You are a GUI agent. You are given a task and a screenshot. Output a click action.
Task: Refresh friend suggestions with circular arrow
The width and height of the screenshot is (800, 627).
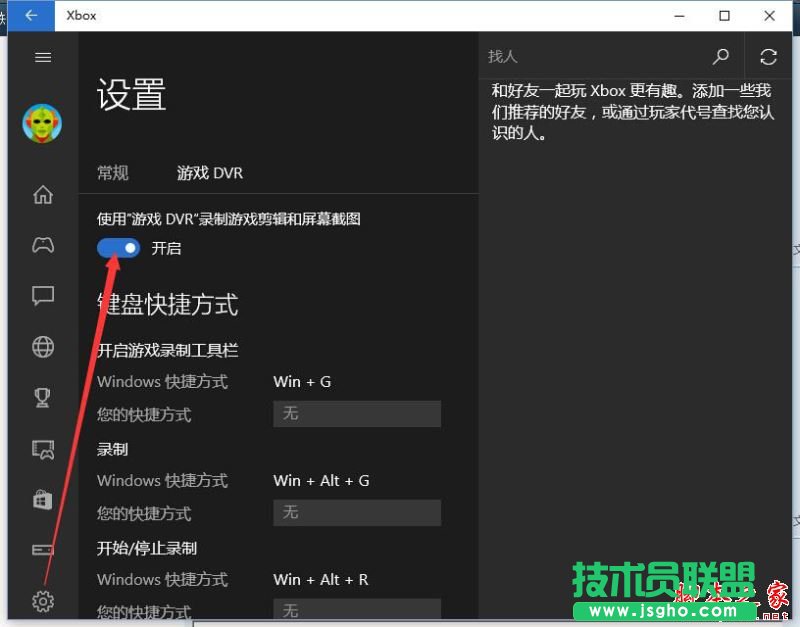(768, 57)
